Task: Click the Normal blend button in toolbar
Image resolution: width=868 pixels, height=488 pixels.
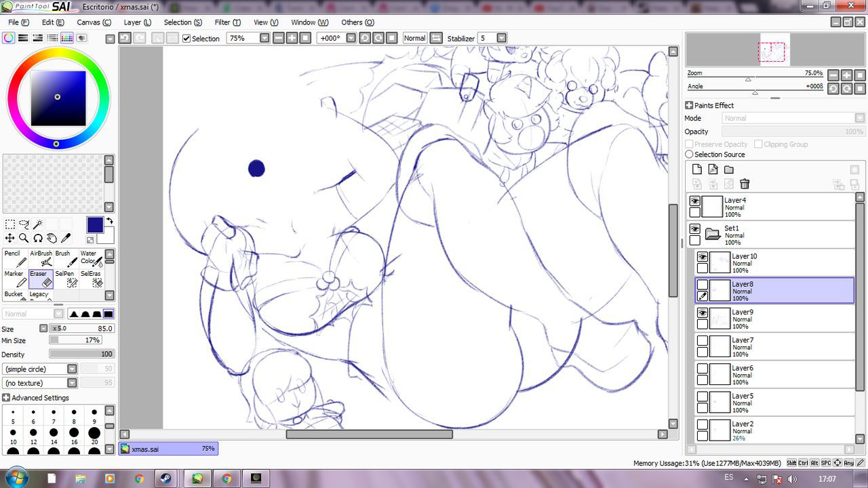Action: point(415,38)
